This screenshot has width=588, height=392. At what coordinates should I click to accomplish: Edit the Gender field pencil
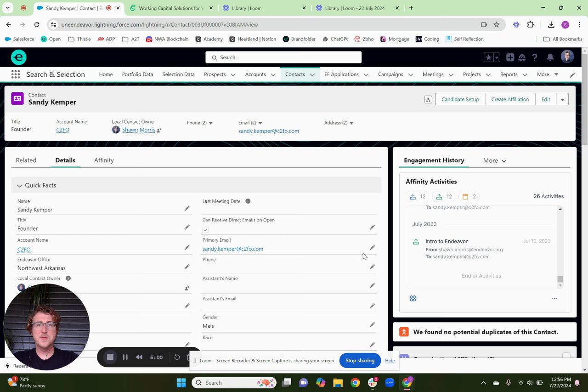372,325
